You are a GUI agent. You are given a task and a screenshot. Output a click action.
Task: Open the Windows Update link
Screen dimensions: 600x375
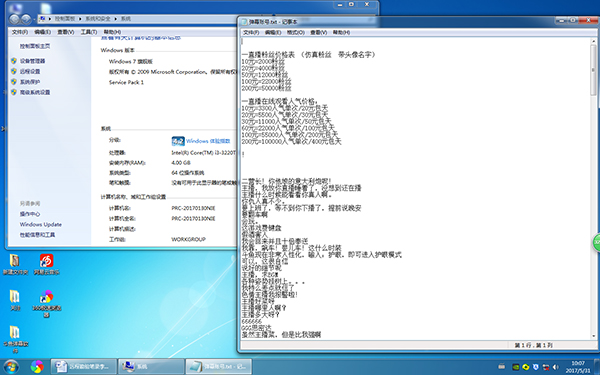[x=41, y=224]
